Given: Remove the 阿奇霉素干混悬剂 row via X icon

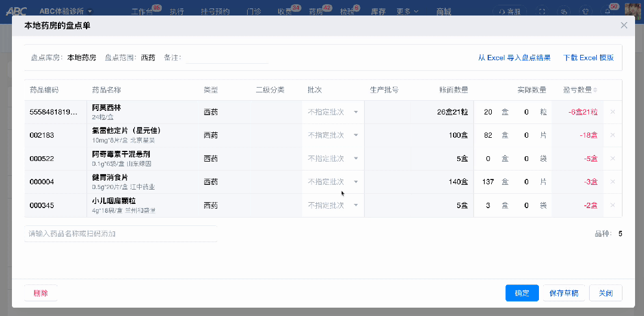Looking at the screenshot, I should tap(612, 159).
